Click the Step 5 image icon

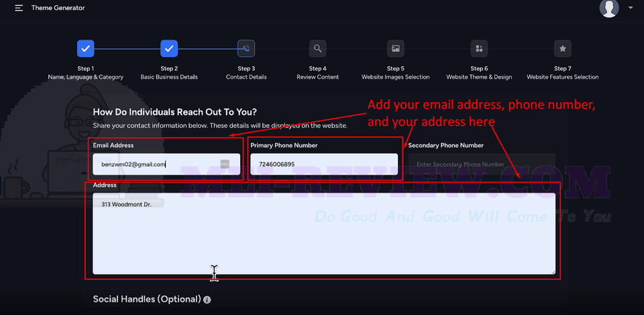(396, 48)
